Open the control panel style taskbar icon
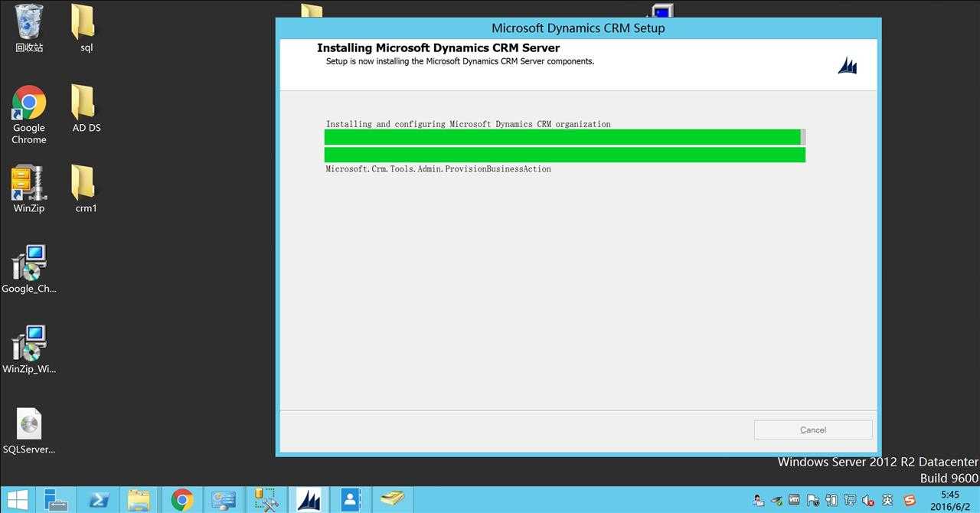 tap(224, 500)
